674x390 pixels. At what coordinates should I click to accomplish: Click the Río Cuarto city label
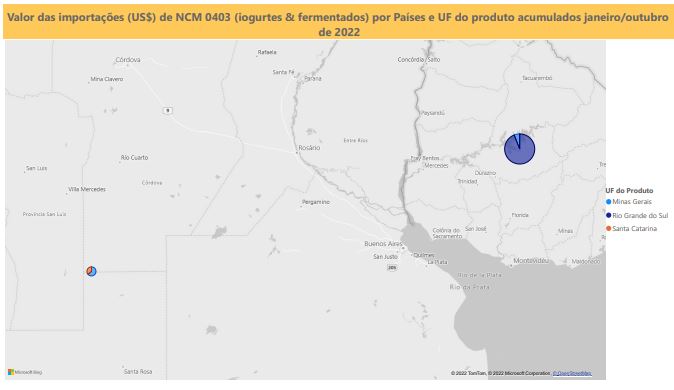tap(134, 157)
